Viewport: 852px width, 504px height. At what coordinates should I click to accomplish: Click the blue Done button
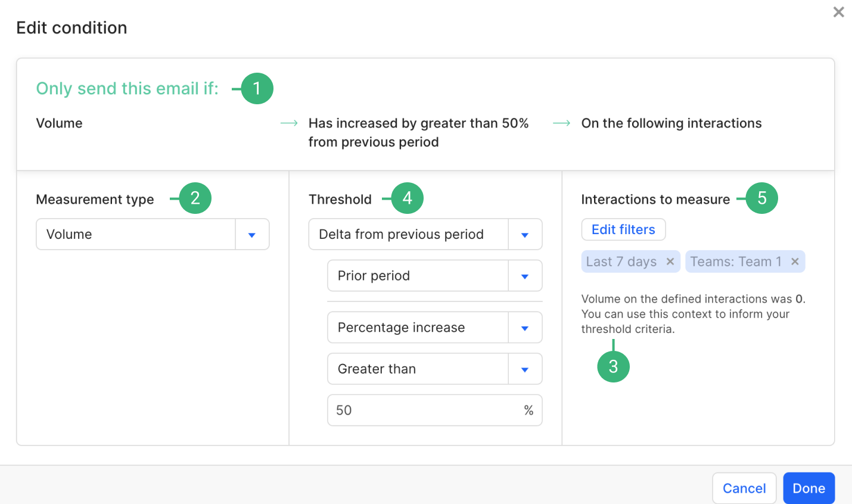[809, 489]
